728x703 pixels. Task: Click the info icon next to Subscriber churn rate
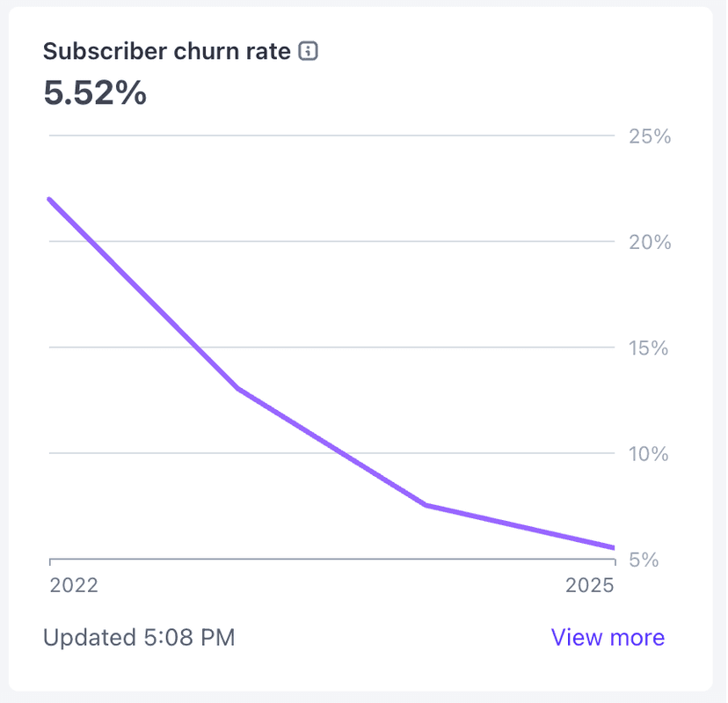[x=307, y=51]
